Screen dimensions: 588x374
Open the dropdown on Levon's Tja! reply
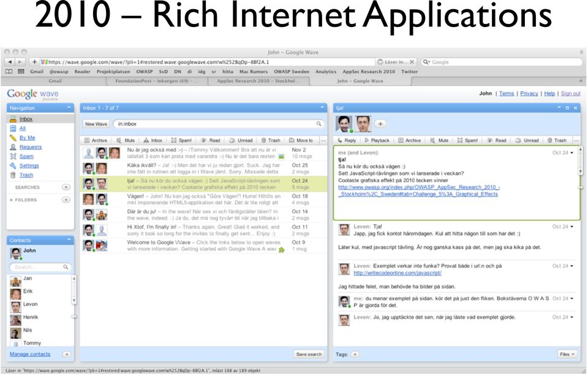coord(572,226)
